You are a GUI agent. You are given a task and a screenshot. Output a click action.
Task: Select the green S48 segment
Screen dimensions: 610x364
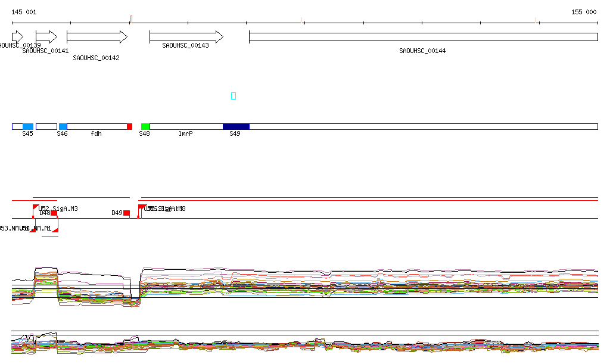[145, 126]
